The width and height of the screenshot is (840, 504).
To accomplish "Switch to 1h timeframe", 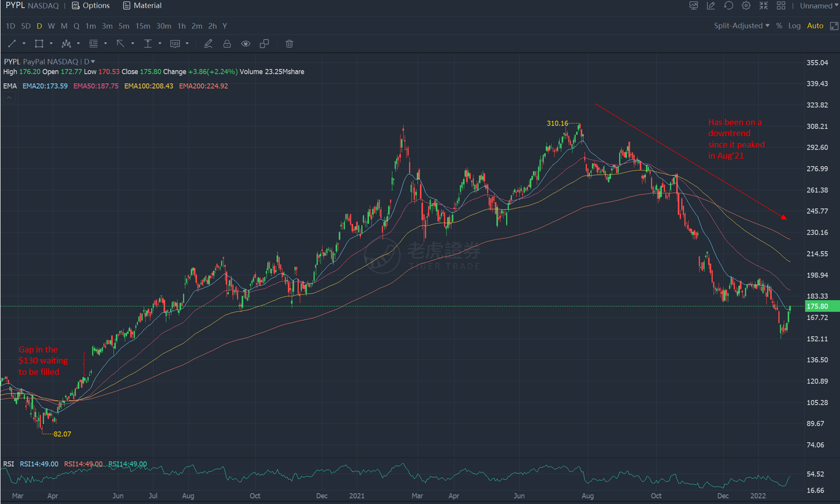I will tap(182, 26).
